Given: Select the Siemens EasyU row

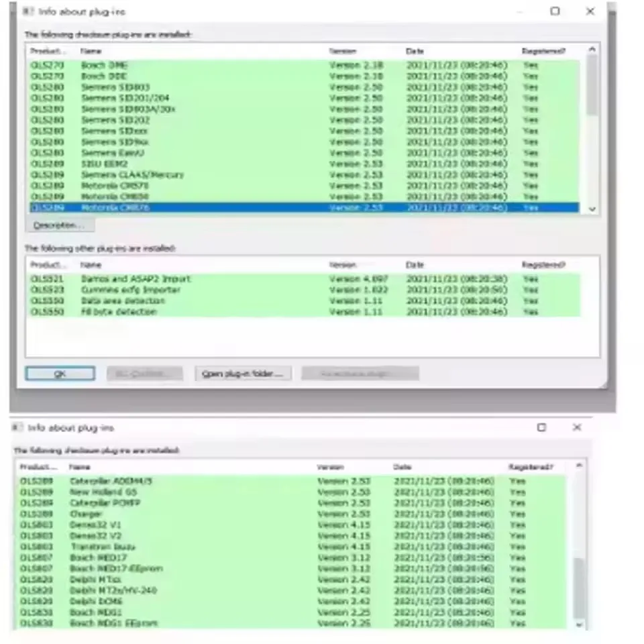Looking at the screenshot, I should (305, 153).
